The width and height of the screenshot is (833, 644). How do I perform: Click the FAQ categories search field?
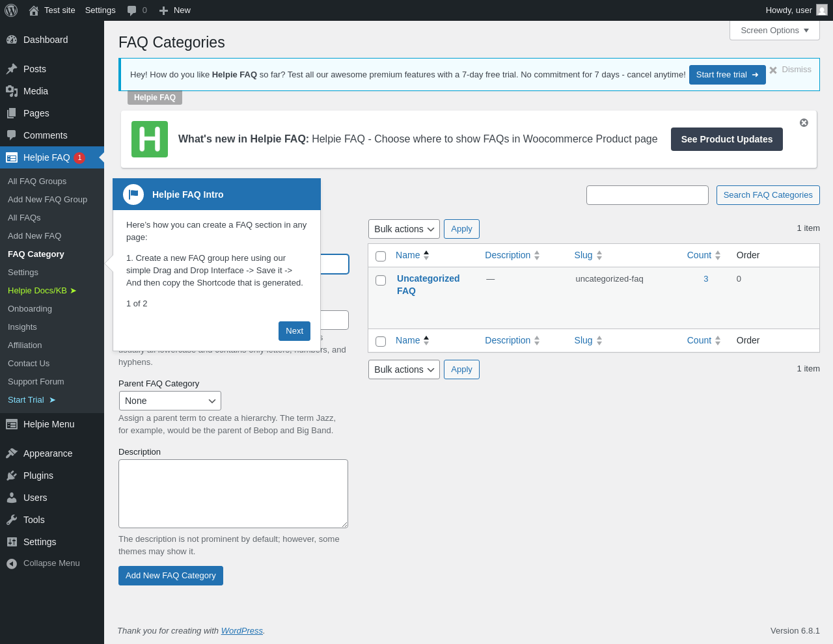(648, 195)
